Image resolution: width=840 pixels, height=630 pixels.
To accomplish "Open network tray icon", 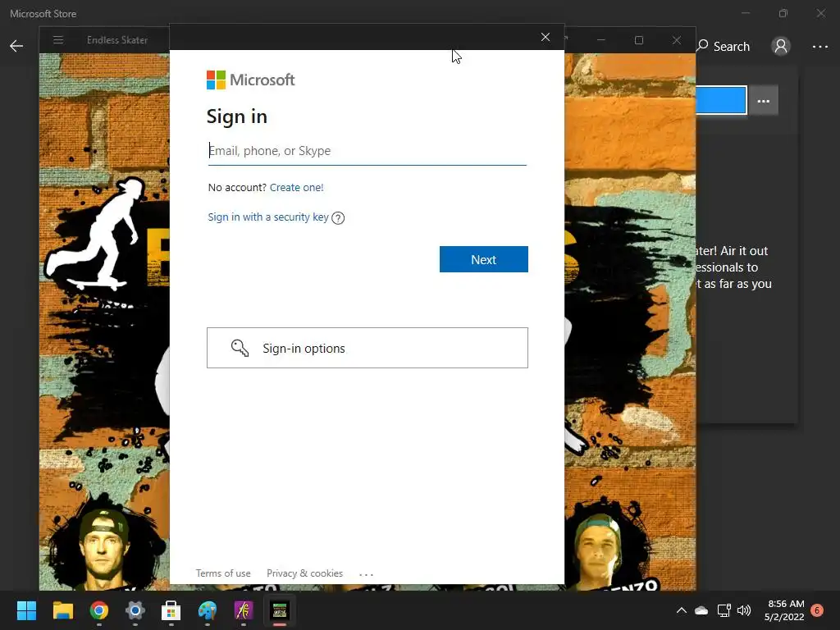I will tap(724, 610).
